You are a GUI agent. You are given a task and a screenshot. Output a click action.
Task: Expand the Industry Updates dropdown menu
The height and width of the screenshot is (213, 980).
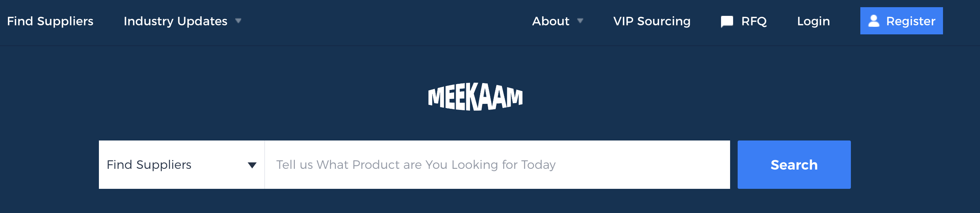pos(176,21)
